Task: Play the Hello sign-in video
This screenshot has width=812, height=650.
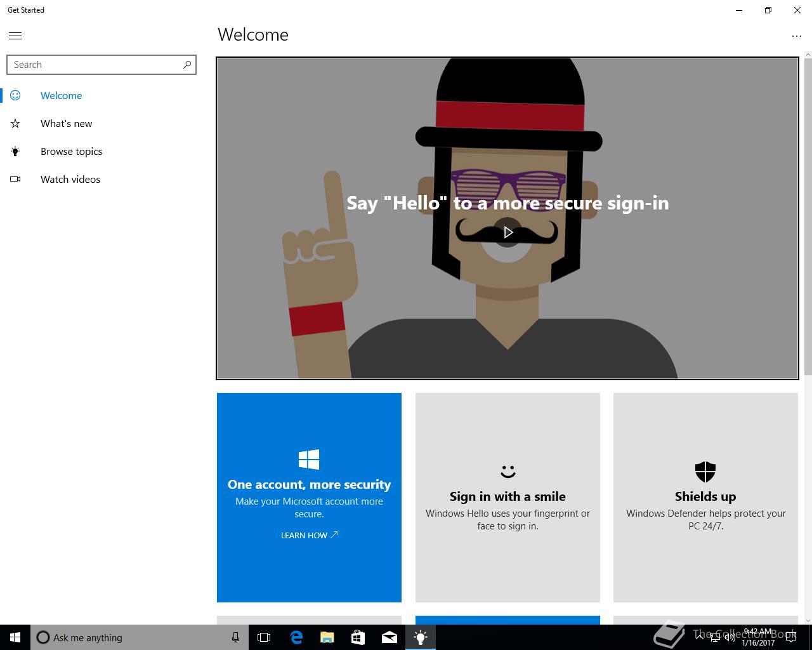Action: 507,232
